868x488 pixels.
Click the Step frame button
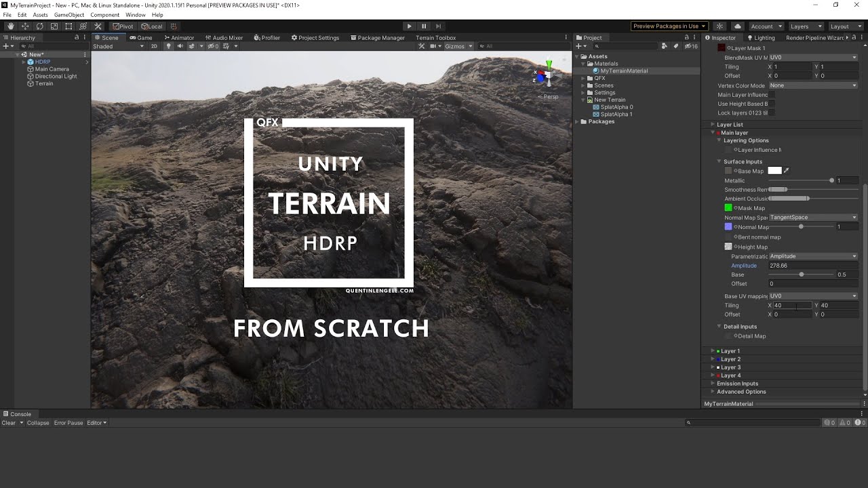(438, 26)
